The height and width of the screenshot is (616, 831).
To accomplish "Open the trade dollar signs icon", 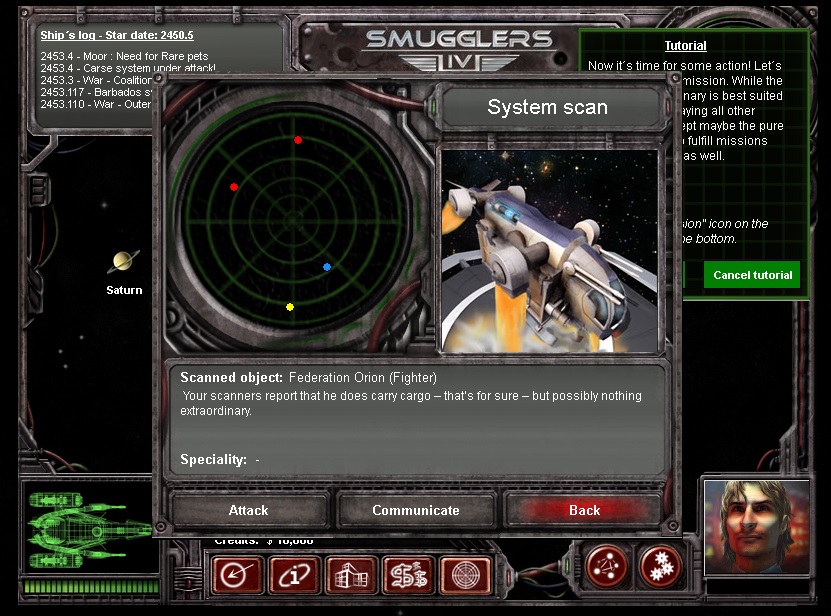I will [409, 575].
